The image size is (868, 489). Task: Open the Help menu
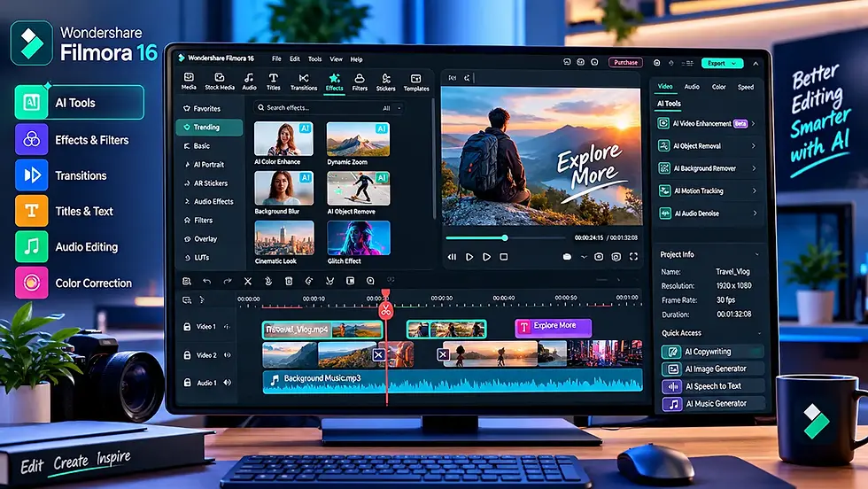tap(356, 59)
